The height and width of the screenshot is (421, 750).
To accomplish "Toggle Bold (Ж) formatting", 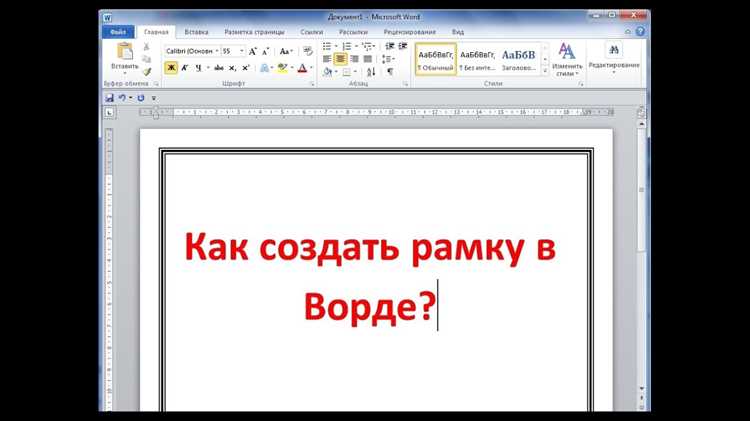I will pos(171,68).
